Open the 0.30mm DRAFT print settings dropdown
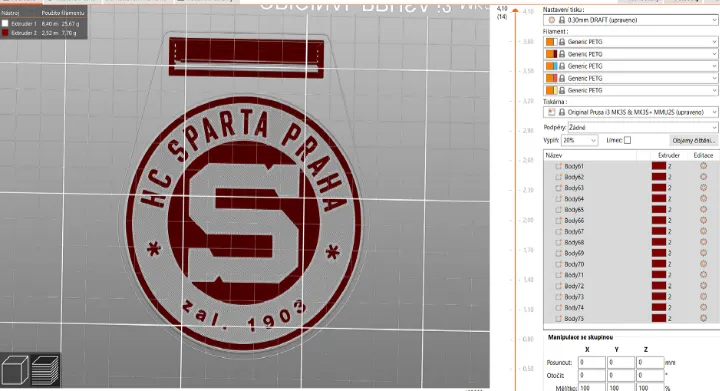720x391 pixels. coord(630,20)
